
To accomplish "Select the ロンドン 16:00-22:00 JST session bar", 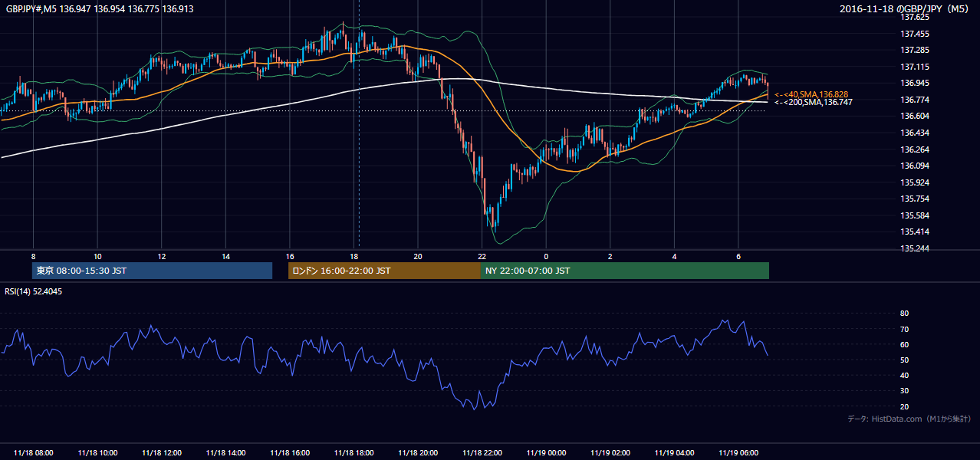I will (384, 271).
